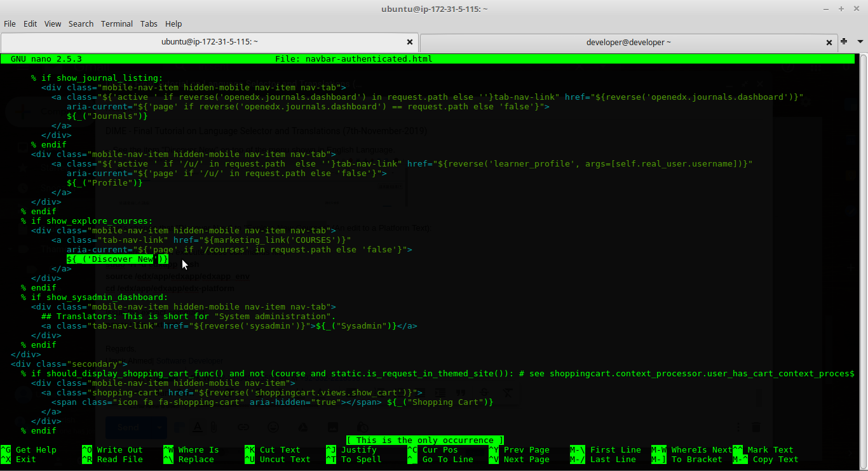Close the developer@developer tab

(x=829, y=43)
